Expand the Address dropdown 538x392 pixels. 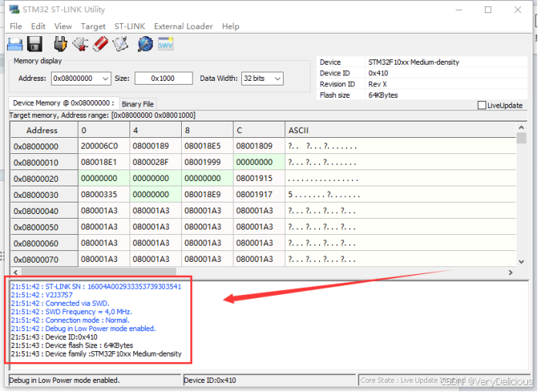click(x=106, y=79)
